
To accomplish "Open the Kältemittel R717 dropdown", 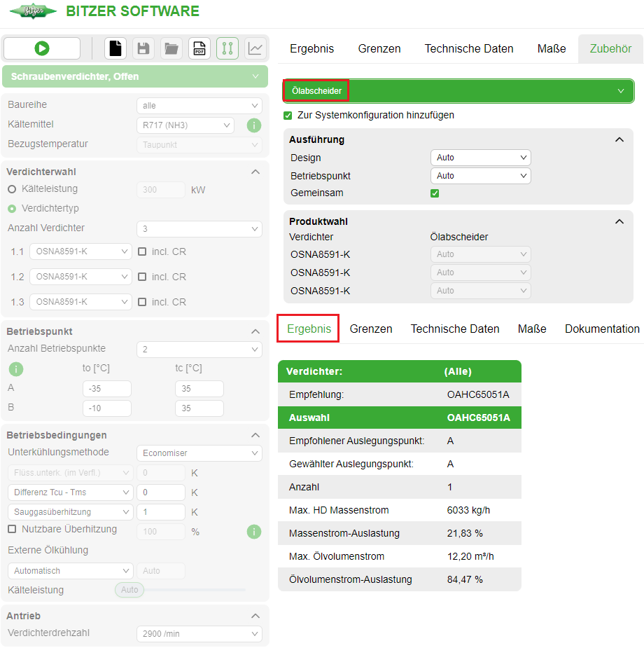I will tap(185, 125).
